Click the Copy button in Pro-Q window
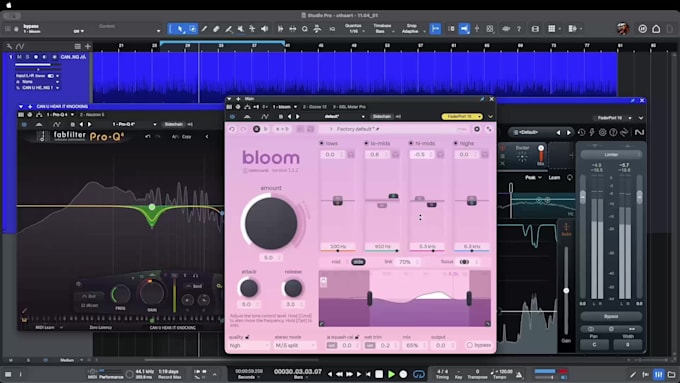The height and width of the screenshot is (383, 680). point(186,136)
